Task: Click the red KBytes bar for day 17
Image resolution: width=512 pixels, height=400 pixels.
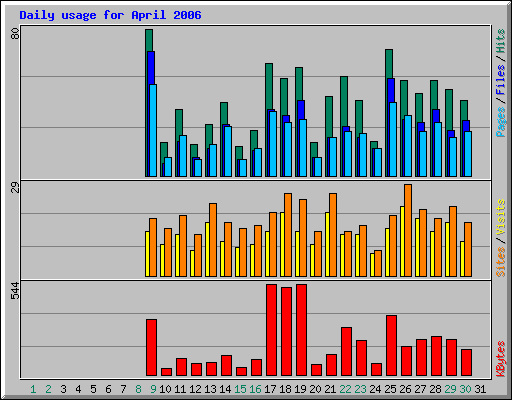Action: [271, 330]
